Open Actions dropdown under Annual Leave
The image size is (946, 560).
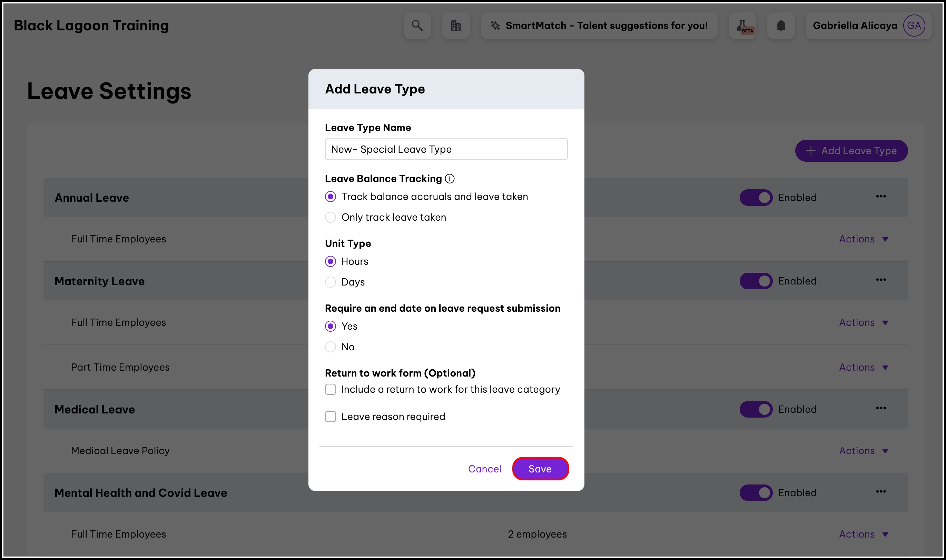863,239
